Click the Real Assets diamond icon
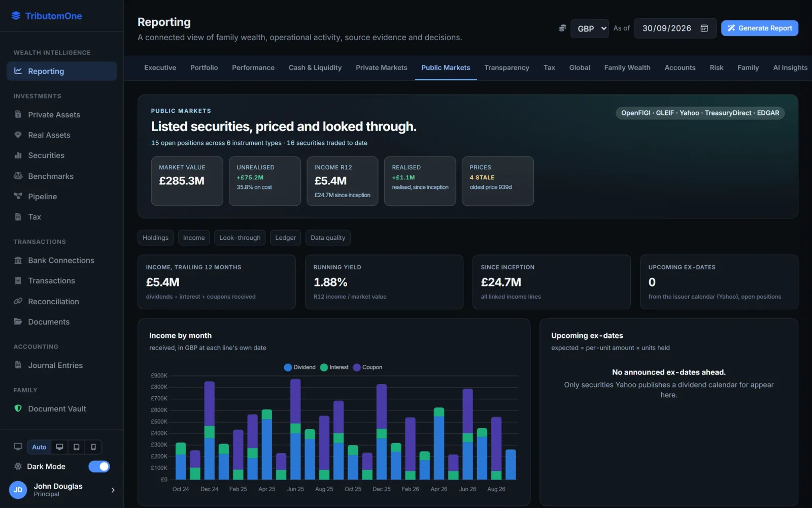 18,135
